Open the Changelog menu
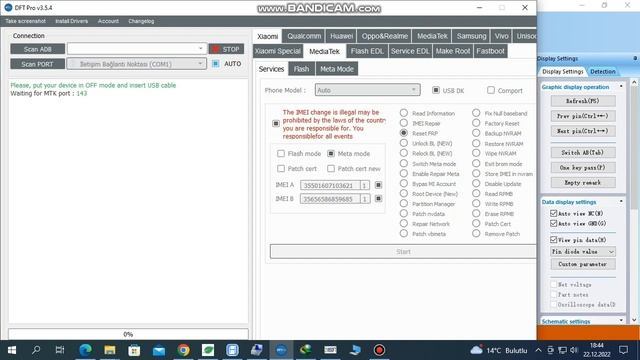 pos(141,21)
